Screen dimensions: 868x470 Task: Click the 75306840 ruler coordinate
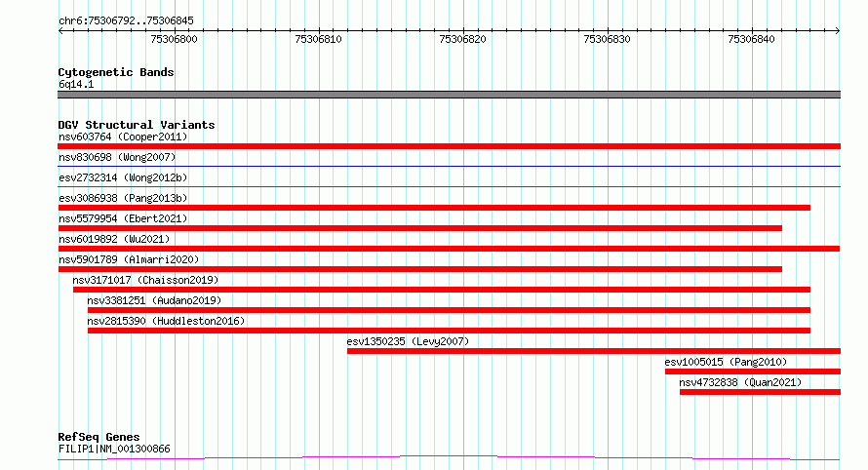click(752, 39)
